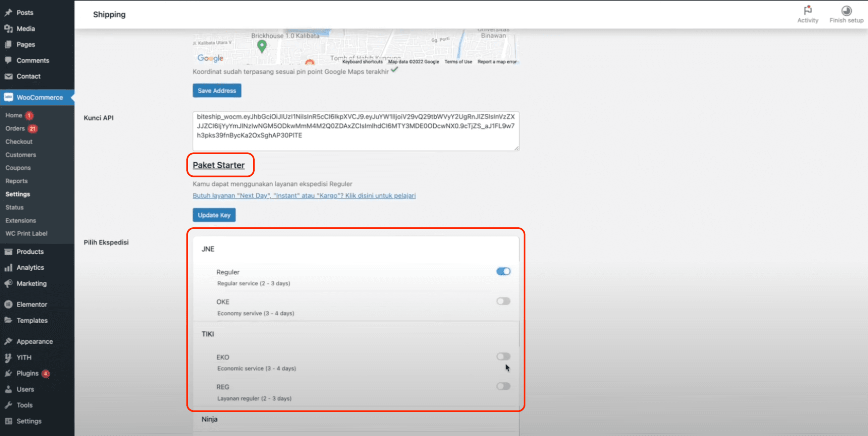Click the YITH icon in sidebar
This screenshot has width=868, height=436.
tap(8, 358)
